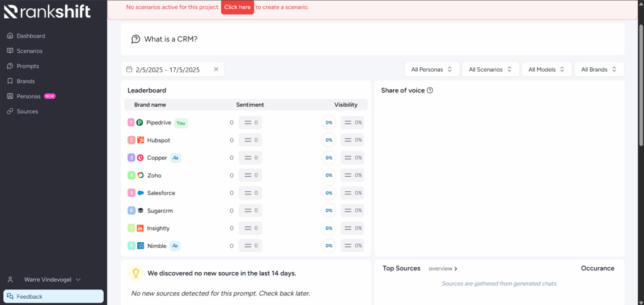Screen dimensions: 644x305
Task: Click the Scenarios book icon
Action: [10, 51]
